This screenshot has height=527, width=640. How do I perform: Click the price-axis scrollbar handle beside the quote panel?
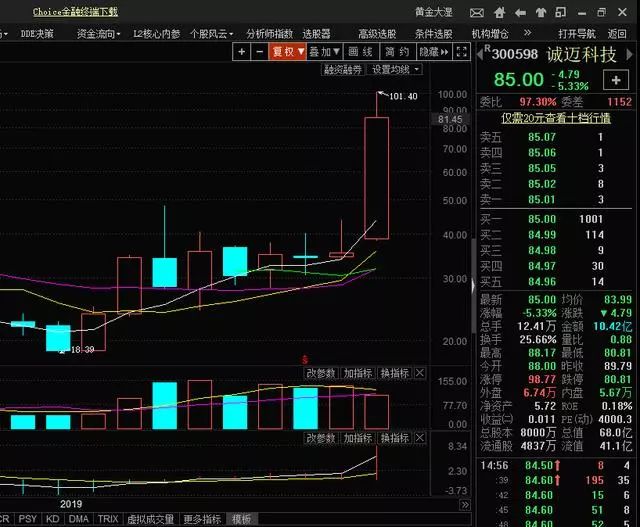(473, 285)
